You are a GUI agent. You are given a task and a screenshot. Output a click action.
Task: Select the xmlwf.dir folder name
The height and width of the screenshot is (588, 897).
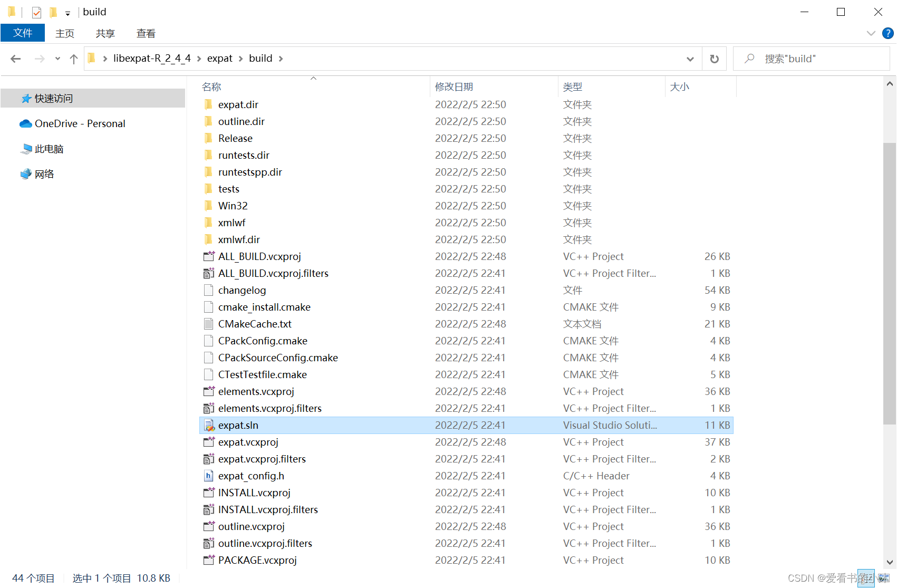(x=239, y=239)
